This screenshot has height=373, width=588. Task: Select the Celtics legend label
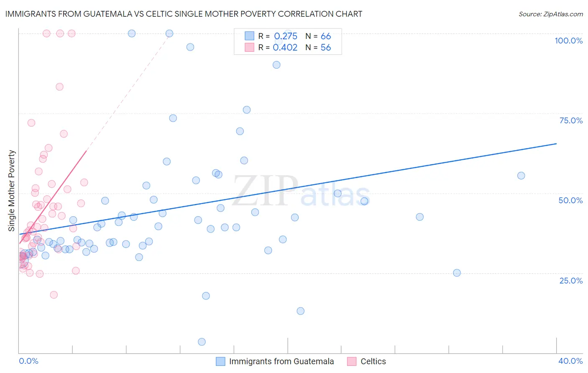[x=373, y=361]
